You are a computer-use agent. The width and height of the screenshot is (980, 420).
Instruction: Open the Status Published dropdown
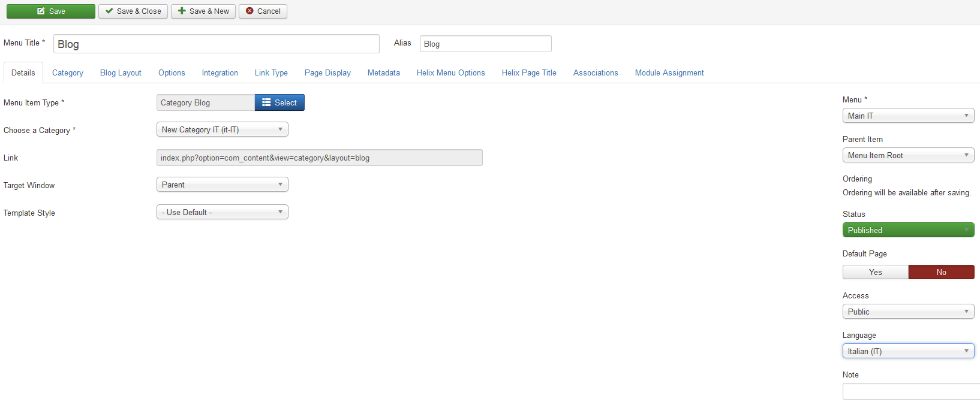(x=908, y=230)
